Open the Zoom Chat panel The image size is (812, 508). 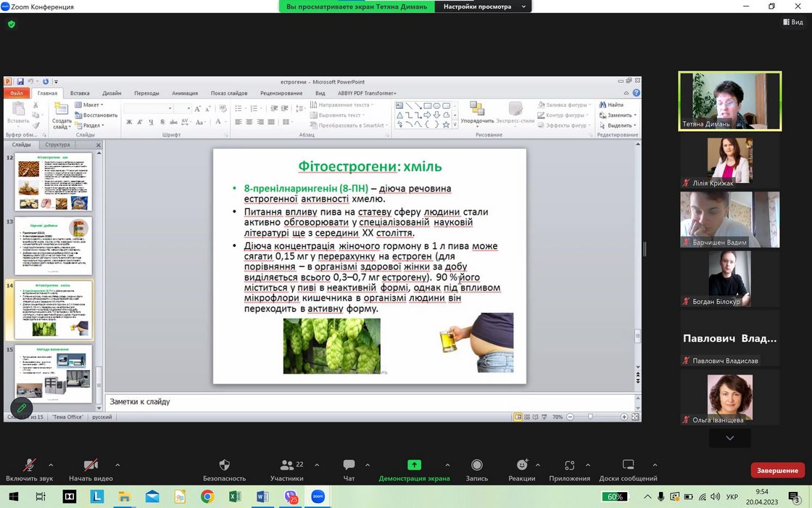[349, 465]
